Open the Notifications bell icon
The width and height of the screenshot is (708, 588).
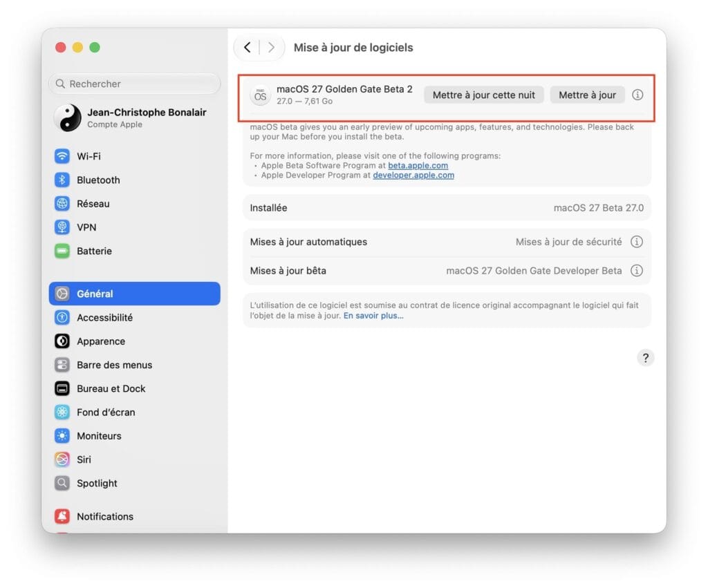[x=62, y=516]
